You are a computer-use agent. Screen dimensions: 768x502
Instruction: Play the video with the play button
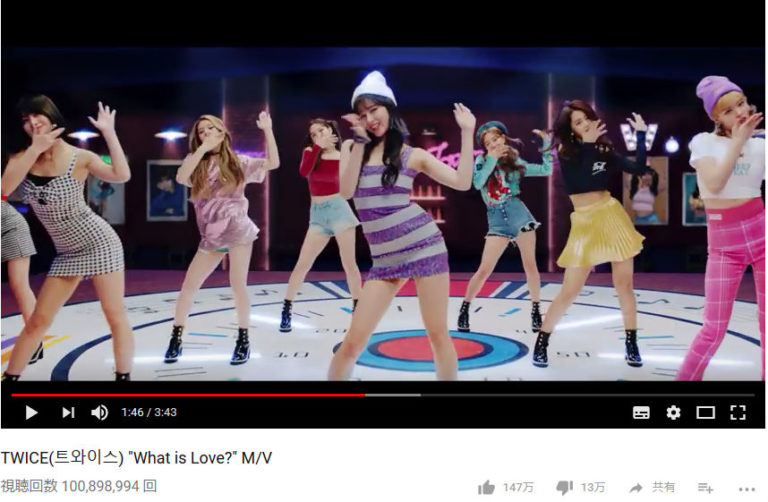click(31, 412)
